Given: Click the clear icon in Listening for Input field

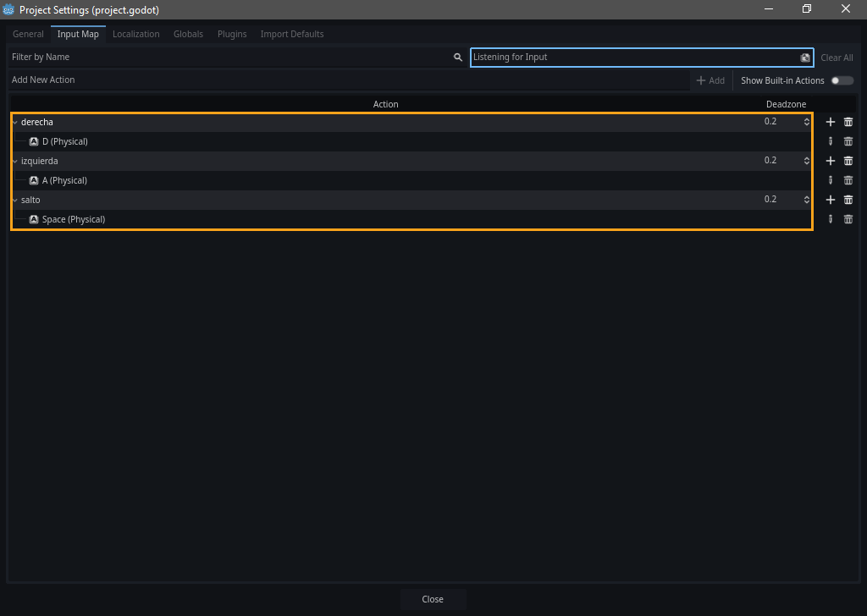Looking at the screenshot, I should 805,58.
